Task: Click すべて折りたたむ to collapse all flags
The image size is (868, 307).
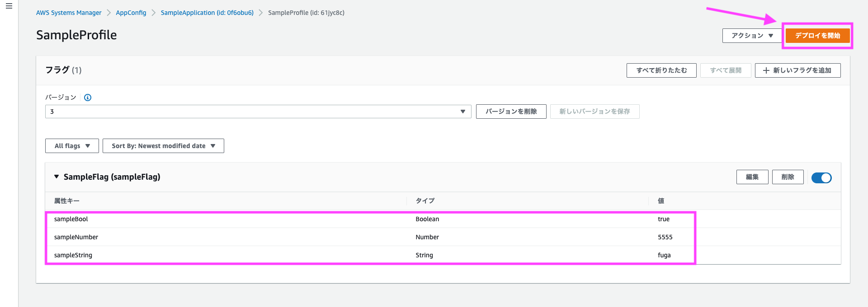Action: click(661, 70)
